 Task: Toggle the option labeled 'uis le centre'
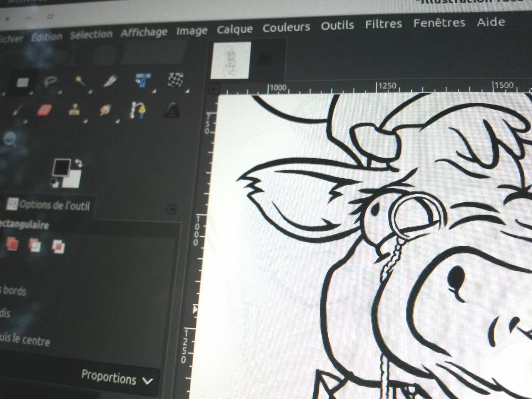25,339
